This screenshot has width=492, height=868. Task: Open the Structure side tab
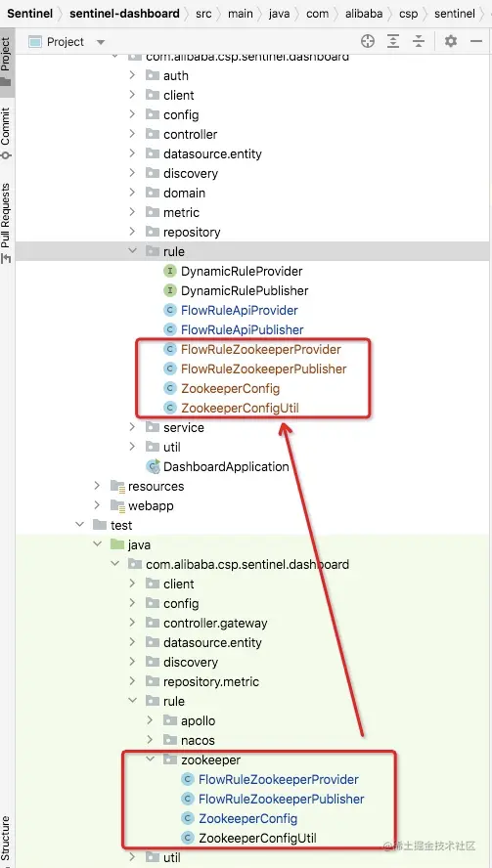point(6,838)
